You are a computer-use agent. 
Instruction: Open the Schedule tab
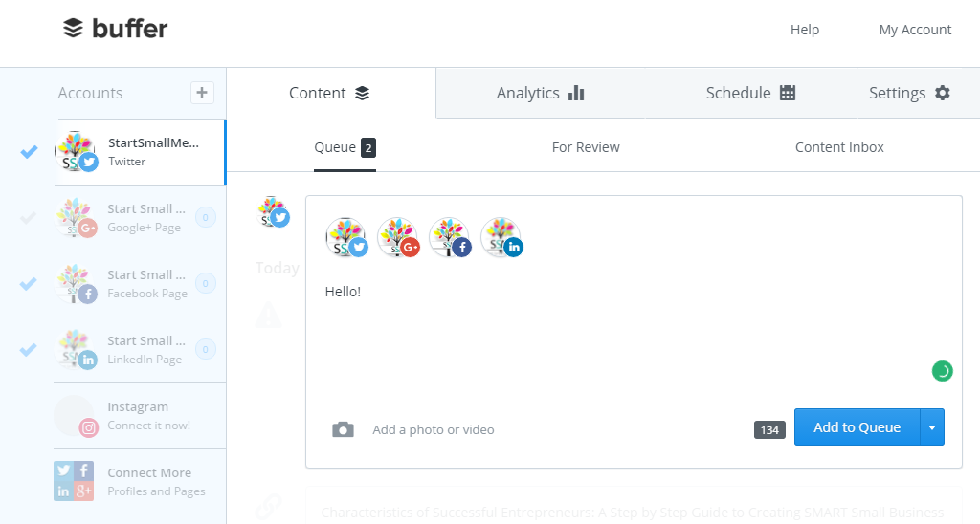[750, 93]
